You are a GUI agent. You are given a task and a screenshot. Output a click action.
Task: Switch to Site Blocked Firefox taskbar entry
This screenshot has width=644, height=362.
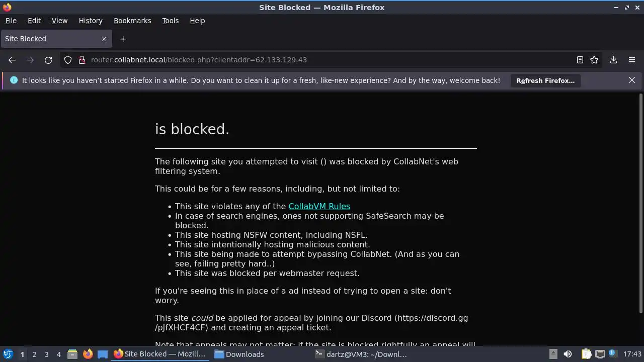click(x=161, y=354)
